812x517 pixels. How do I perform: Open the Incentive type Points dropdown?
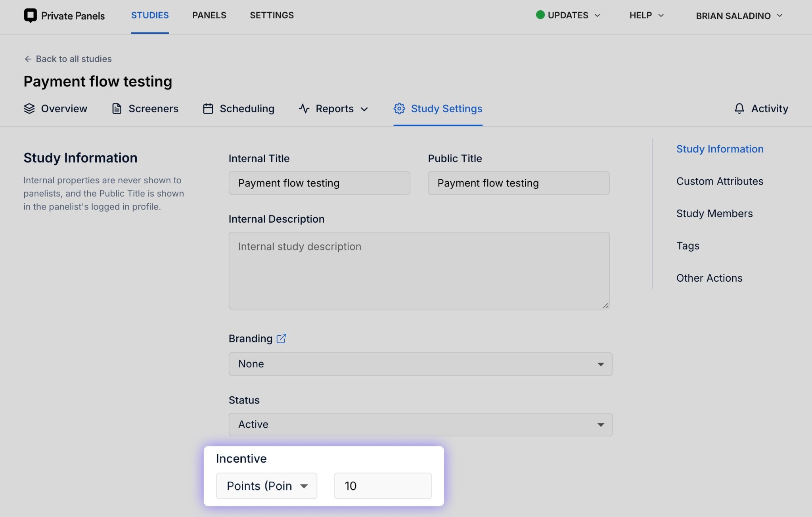tap(266, 486)
